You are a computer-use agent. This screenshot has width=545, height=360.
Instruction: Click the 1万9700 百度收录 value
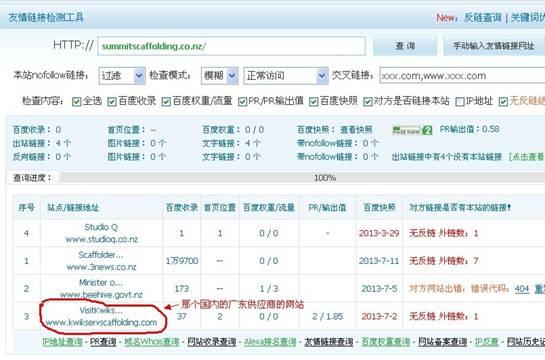click(182, 261)
